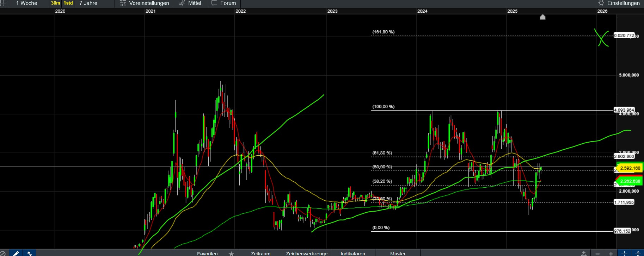The image size is (644, 256).
Task: Switch to the 1std interval
Action: [x=68, y=3]
